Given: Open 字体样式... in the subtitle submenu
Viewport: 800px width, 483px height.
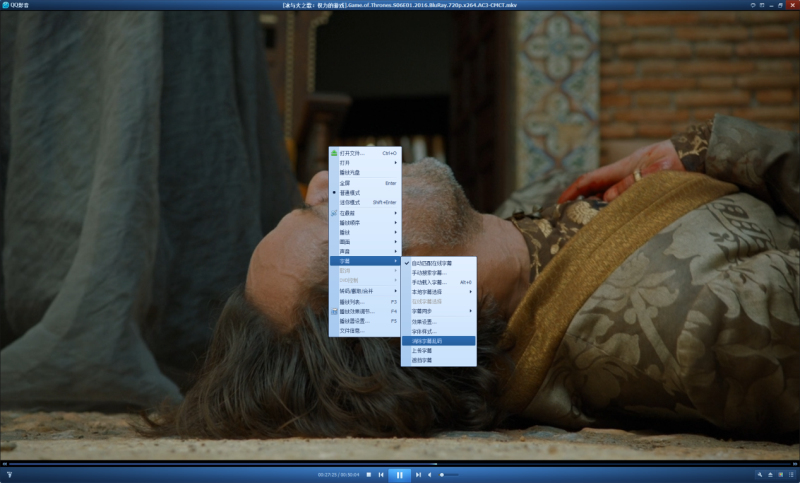Looking at the screenshot, I should point(439,332).
